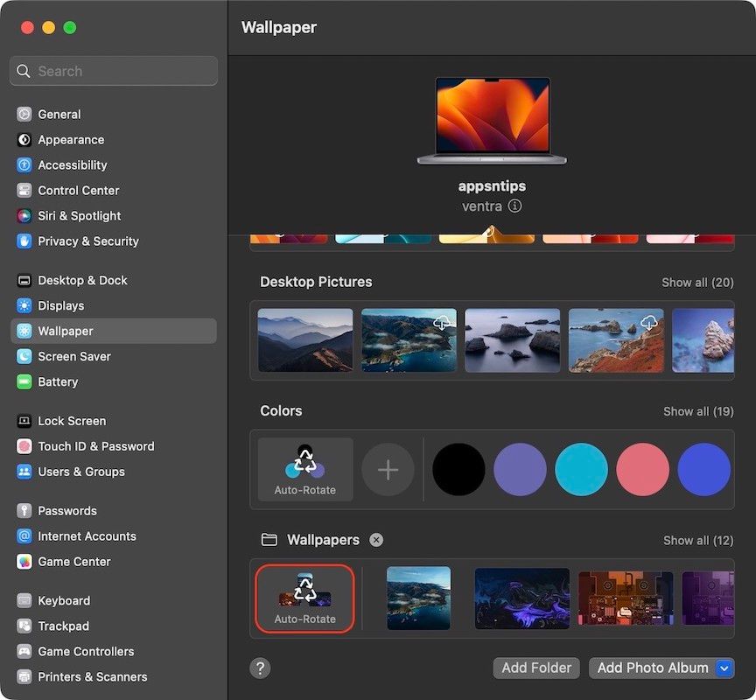The width and height of the screenshot is (756, 700).
Task: Go to Screen Saver in sidebar
Action: (73, 357)
